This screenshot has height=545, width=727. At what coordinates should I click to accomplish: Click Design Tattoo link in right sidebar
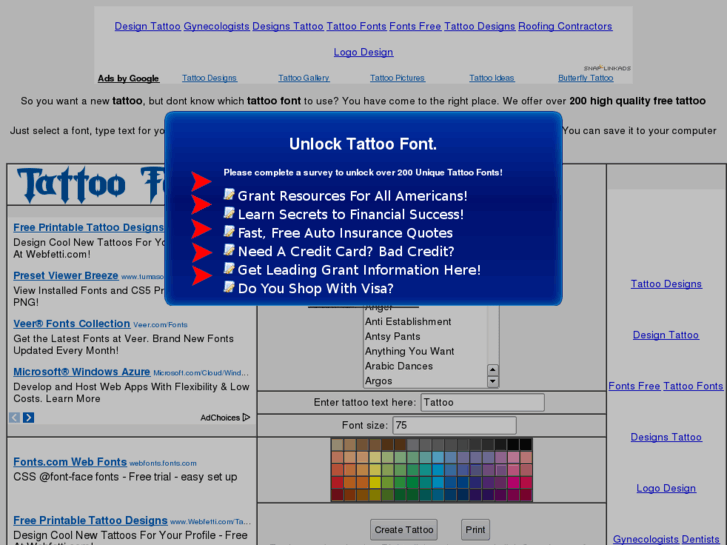coord(666,335)
